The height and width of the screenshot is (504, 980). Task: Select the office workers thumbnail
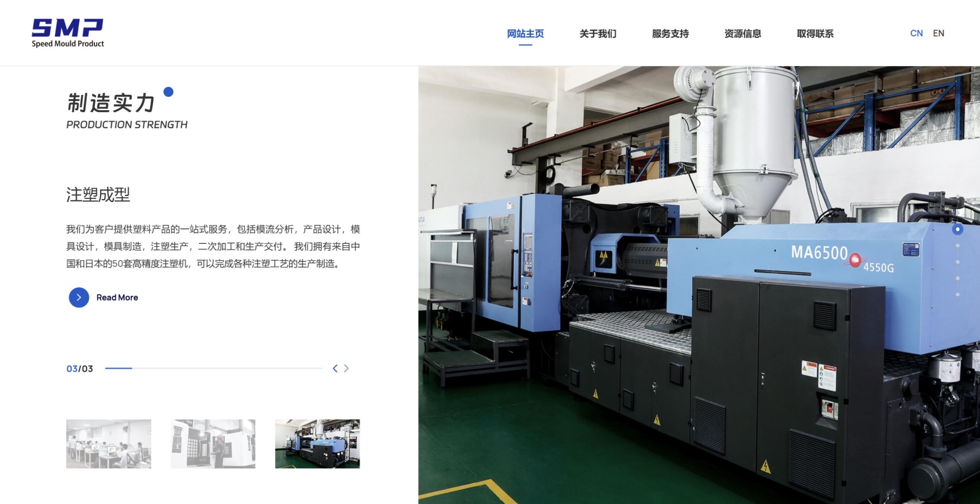[x=108, y=444]
